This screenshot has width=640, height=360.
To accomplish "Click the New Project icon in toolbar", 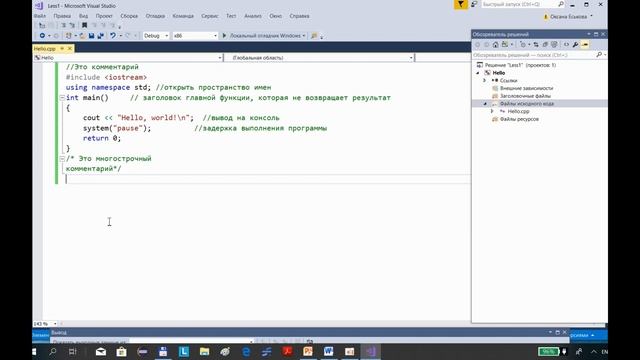I will coord(69,36).
